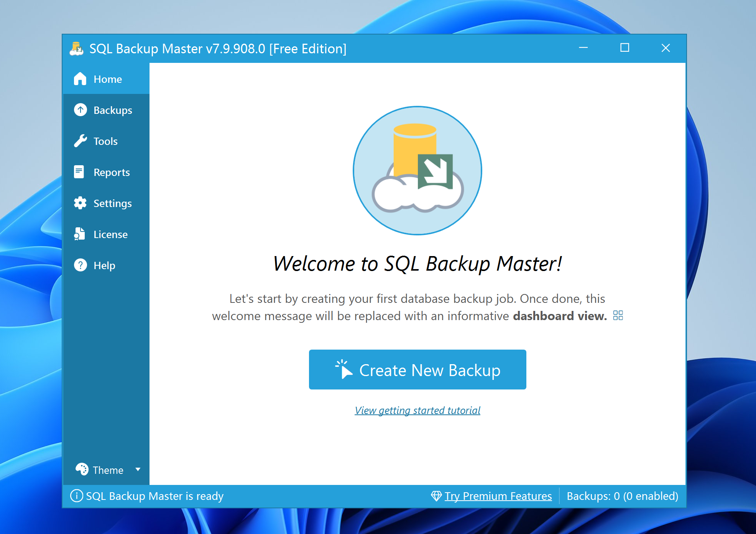Click the Backups upload arrow icon
Image resolution: width=756 pixels, height=534 pixels.
click(x=80, y=110)
